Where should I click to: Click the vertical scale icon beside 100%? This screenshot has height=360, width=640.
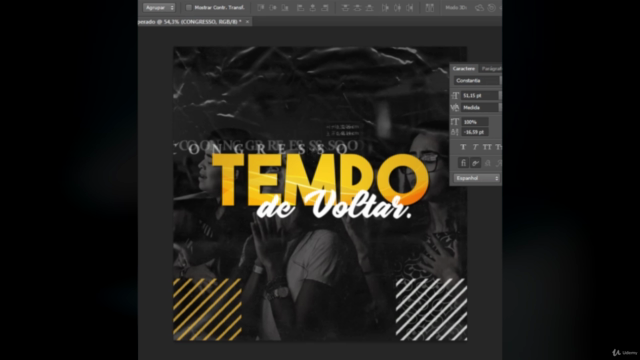pyautogui.click(x=455, y=122)
